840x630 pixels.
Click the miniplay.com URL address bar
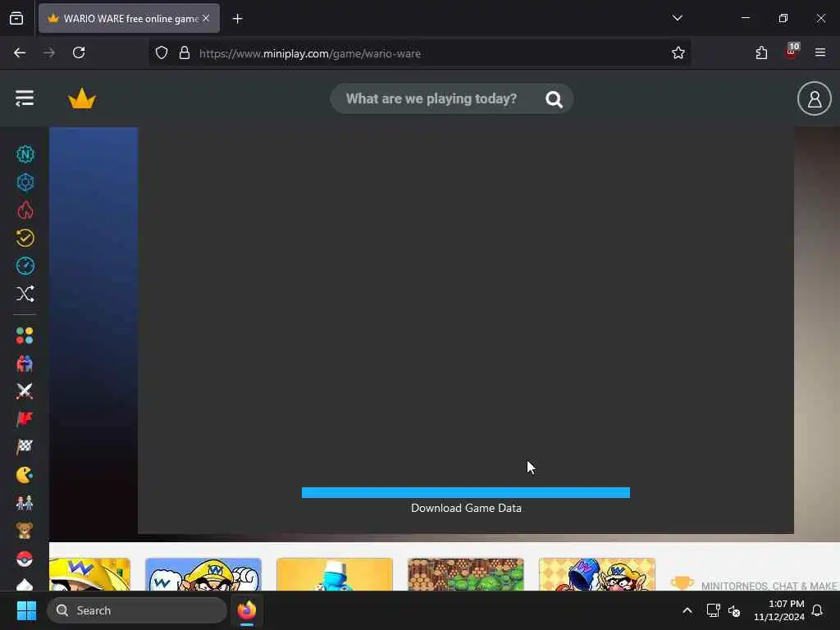[x=419, y=53]
